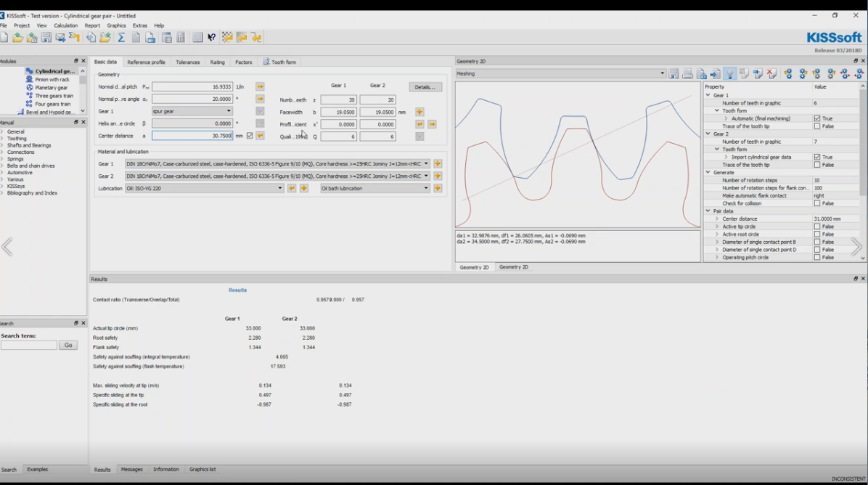Click the red X delete icon in Geometry 2D
Viewport: 868px width, 485px height.
pyautogui.click(x=771, y=73)
